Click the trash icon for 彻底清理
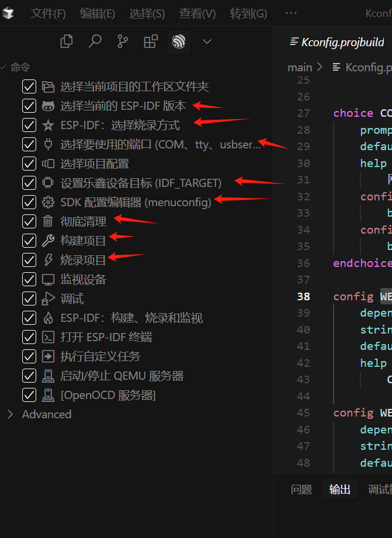392x538 pixels. pos(48,221)
